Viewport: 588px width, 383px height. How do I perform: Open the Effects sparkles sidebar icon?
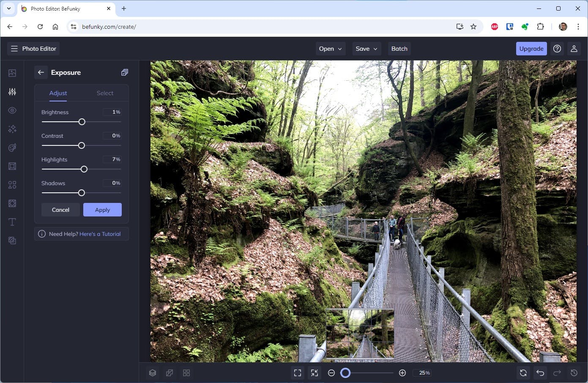(x=12, y=129)
